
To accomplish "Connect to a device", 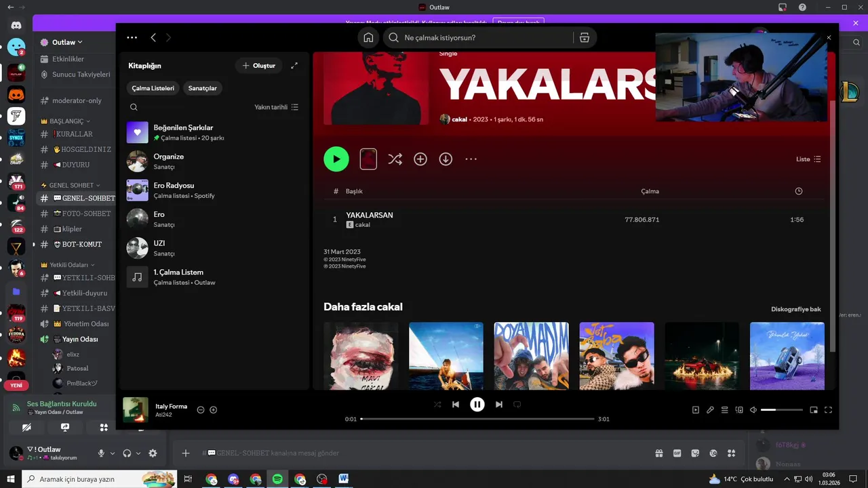I will point(739,410).
